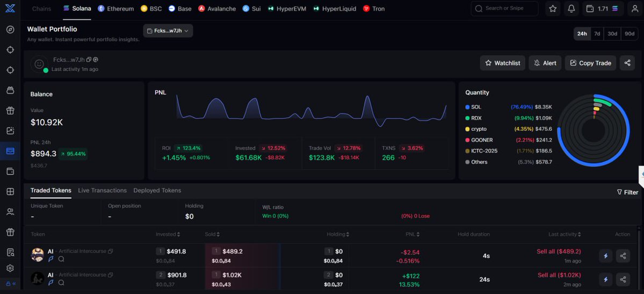The image size is (644, 294).
Task: Sort table by Sold column
Action: pyautogui.click(x=212, y=234)
